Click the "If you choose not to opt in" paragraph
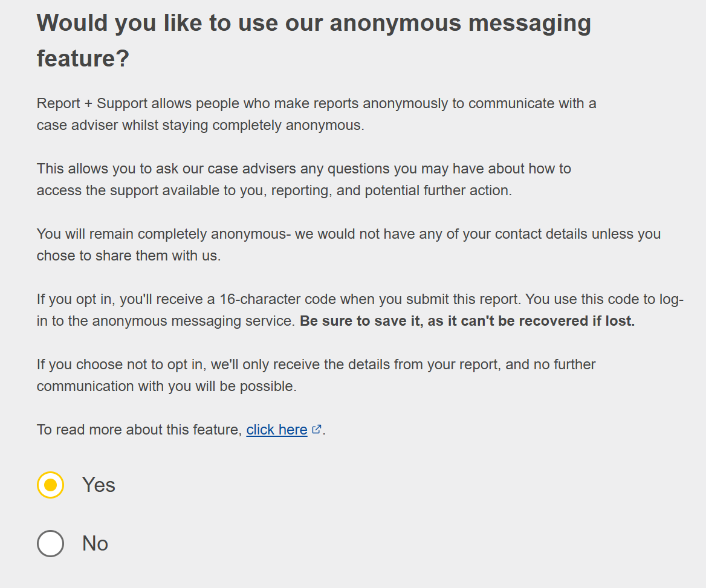Screen dimensions: 706x588 click(316, 364)
